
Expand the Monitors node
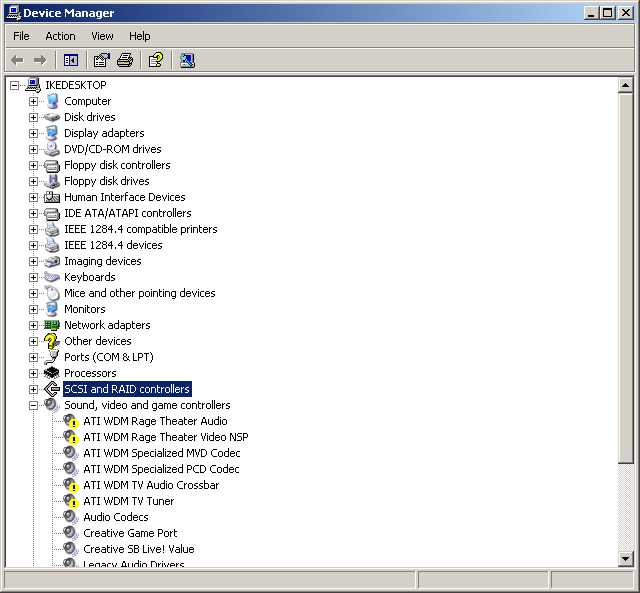point(33,309)
